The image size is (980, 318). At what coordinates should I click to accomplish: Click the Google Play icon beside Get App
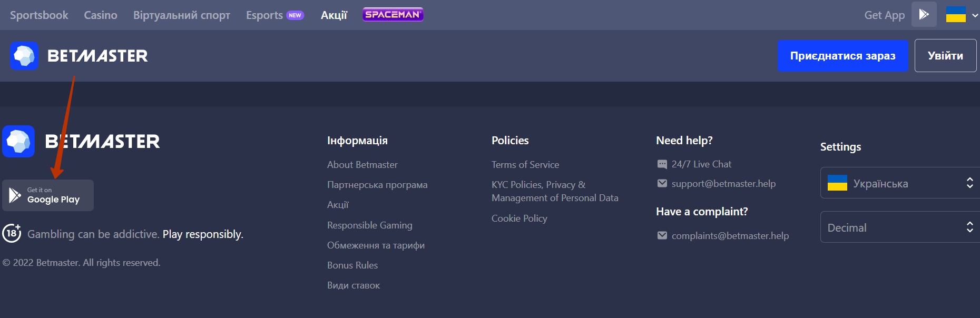[924, 15]
